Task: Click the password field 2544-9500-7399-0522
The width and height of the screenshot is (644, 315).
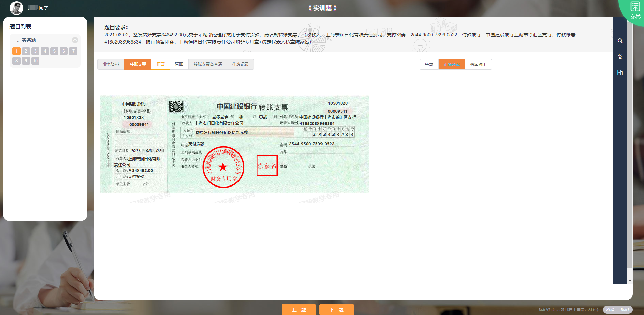Action: pyautogui.click(x=312, y=144)
